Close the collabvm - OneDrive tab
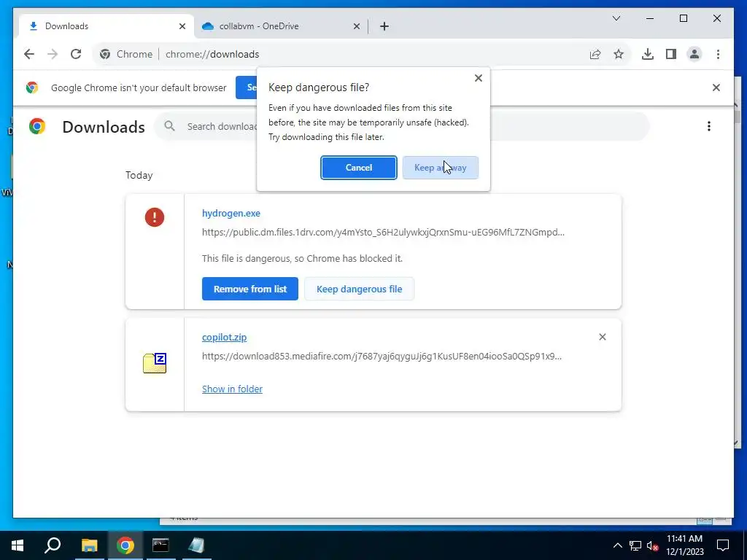This screenshot has width=747, height=560. point(356,26)
